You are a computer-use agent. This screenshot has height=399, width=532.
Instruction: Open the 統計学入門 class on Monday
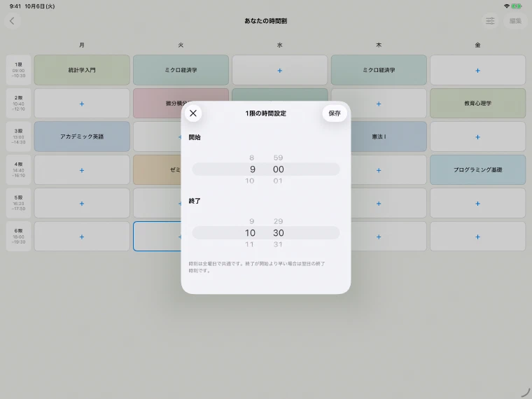82,70
